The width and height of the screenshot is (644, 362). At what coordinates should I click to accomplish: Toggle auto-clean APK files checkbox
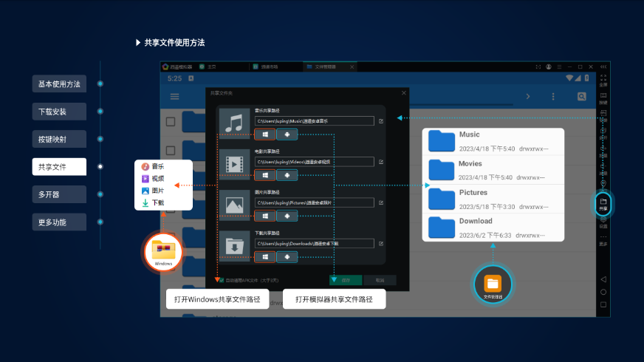(222, 280)
